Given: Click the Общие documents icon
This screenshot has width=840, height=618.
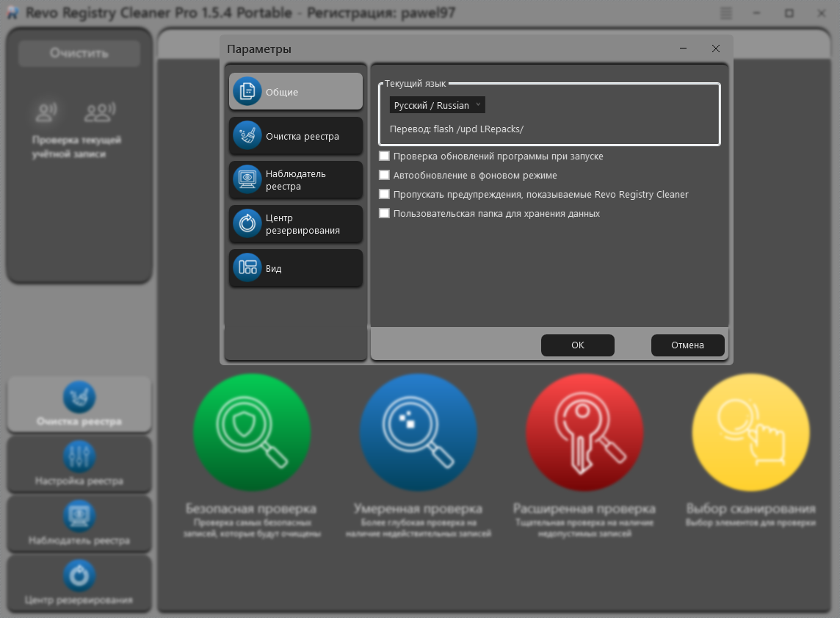Looking at the screenshot, I should (247, 92).
